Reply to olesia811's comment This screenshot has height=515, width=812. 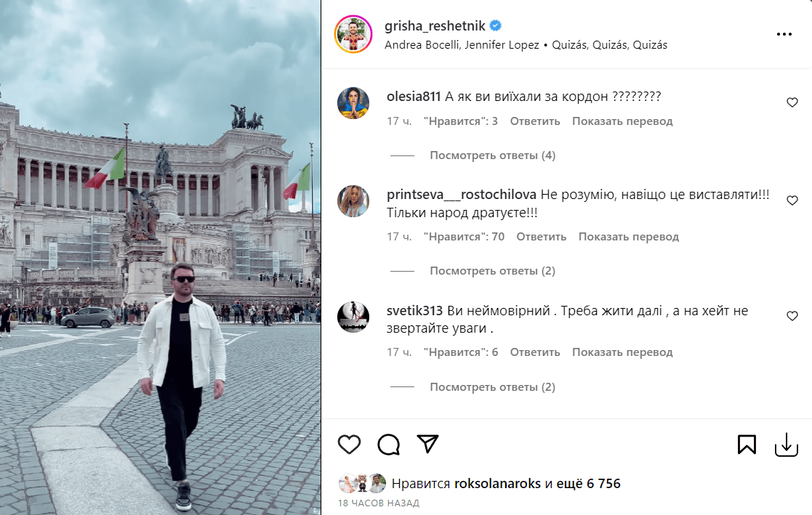(x=535, y=121)
